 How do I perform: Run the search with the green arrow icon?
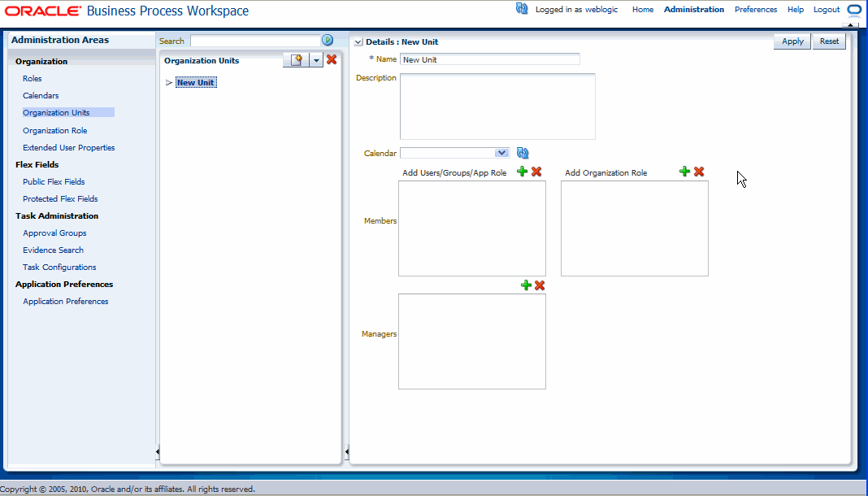pos(328,40)
